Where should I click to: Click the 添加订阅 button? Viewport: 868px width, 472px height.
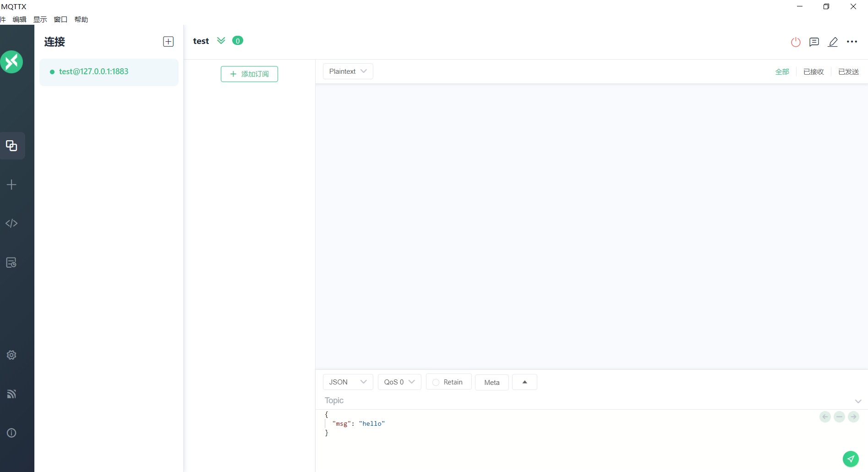click(249, 74)
